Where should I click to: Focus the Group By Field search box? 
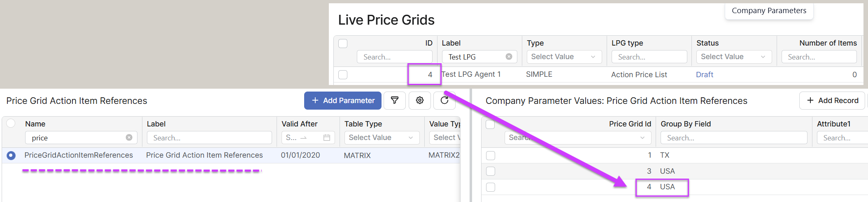733,138
